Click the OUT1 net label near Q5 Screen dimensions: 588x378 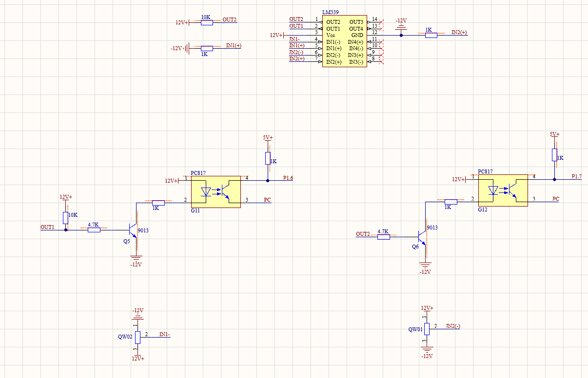click(x=47, y=227)
